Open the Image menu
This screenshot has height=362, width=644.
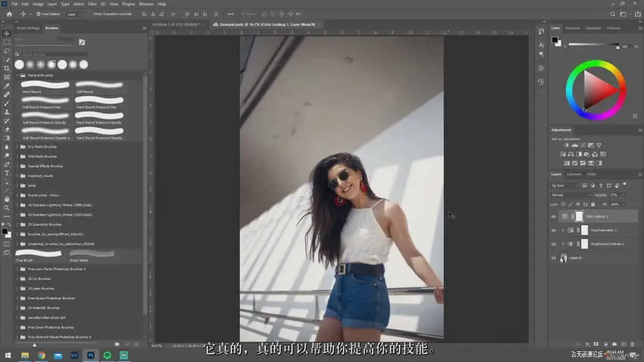(x=38, y=4)
